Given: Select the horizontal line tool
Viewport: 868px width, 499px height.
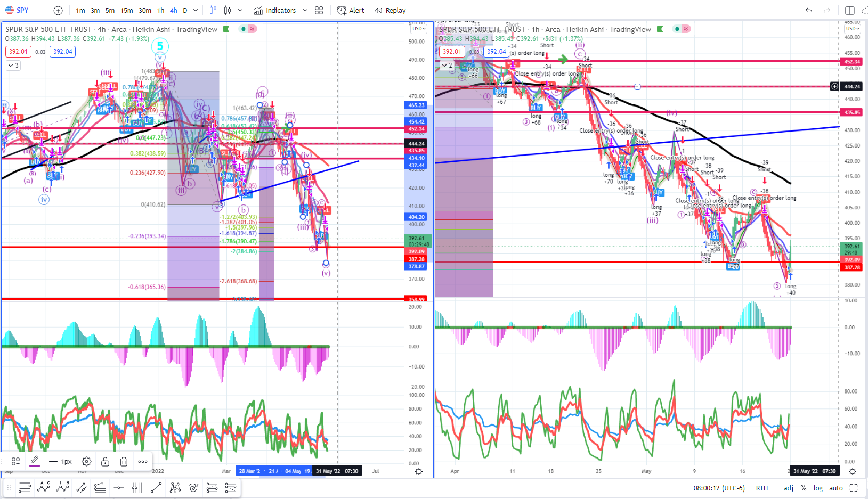Looking at the screenshot, I should [x=118, y=487].
